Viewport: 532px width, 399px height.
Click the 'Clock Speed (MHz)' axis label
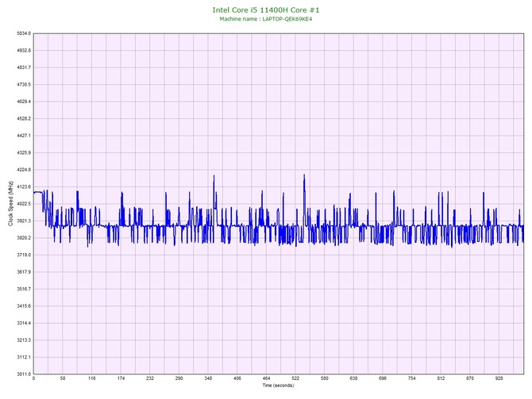(10, 204)
